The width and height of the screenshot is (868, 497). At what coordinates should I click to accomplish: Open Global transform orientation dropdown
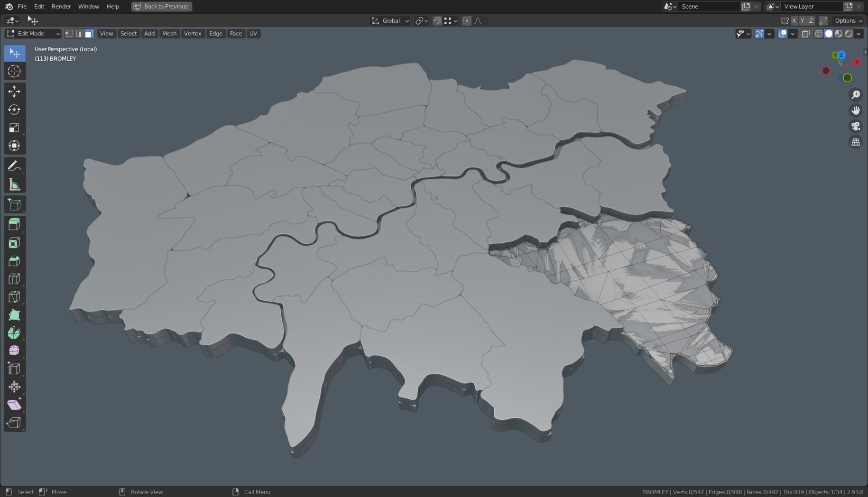(x=390, y=21)
